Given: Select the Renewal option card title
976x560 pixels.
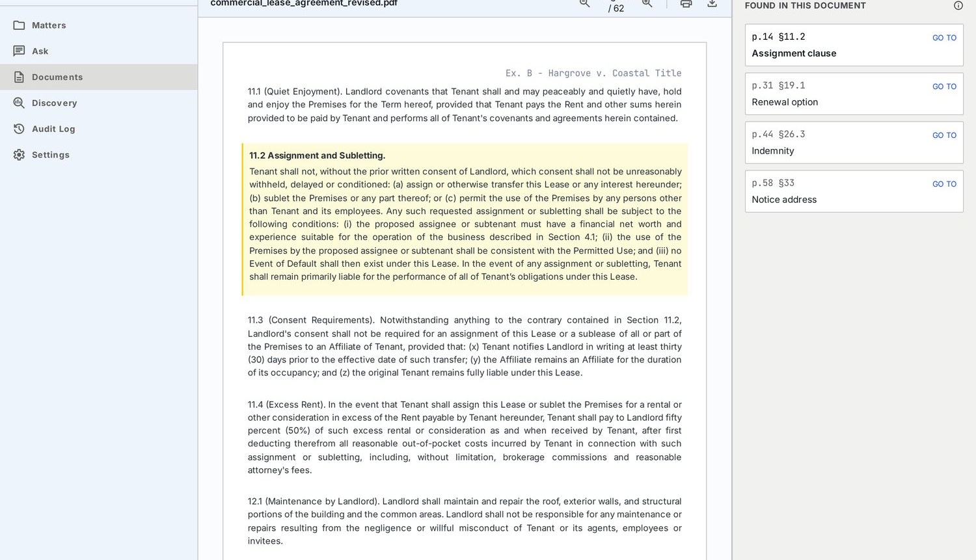Looking at the screenshot, I should click(785, 102).
